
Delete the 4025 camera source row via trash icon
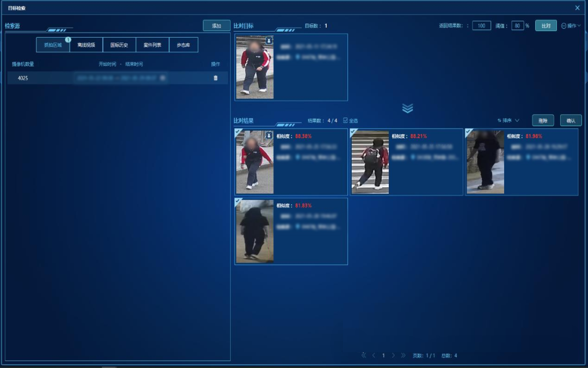click(216, 78)
